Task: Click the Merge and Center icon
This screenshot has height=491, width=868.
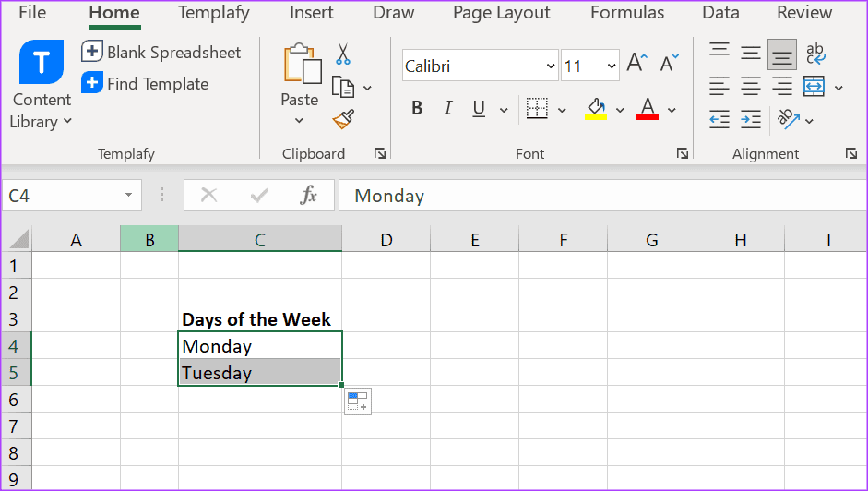Action: [x=814, y=87]
